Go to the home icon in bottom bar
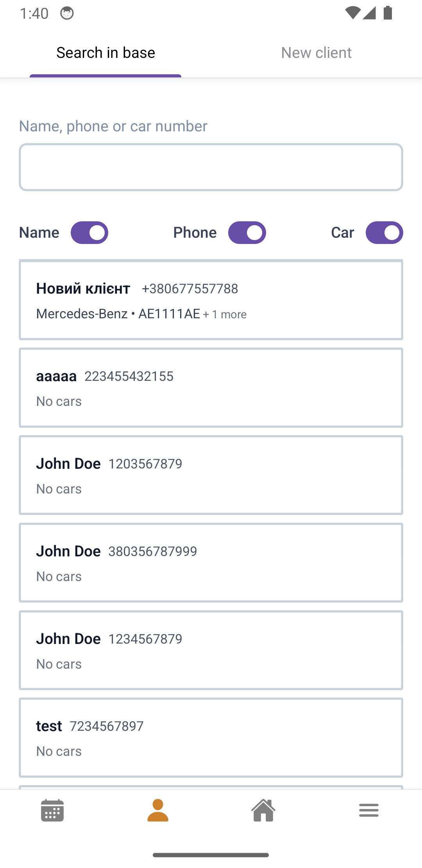The height and width of the screenshot is (868, 422). [x=263, y=810]
